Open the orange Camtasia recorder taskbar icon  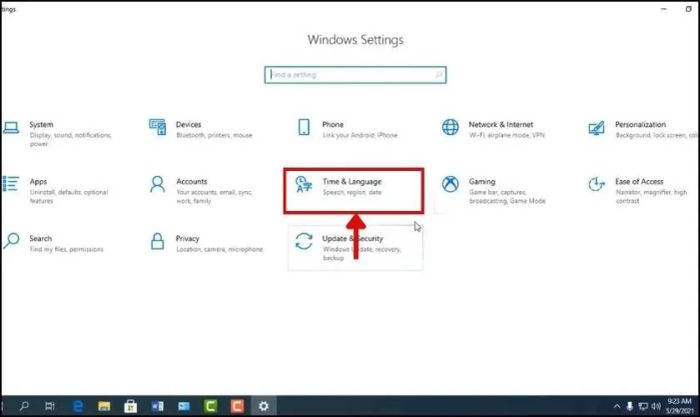pos(237,406)
